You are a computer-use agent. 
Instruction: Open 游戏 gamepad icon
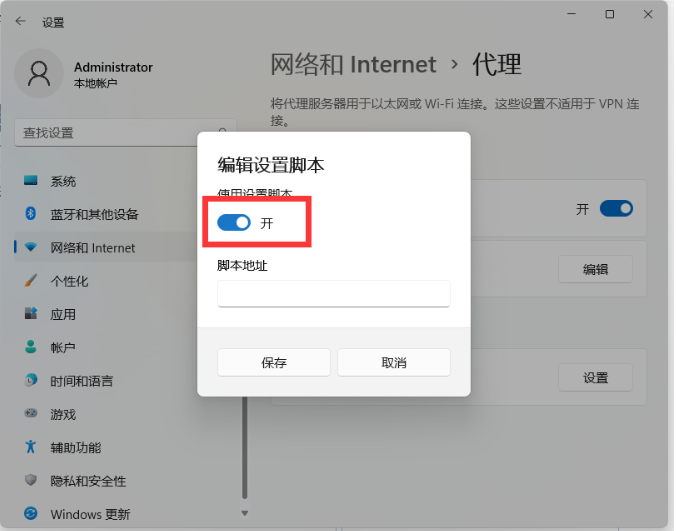(31, 413)
